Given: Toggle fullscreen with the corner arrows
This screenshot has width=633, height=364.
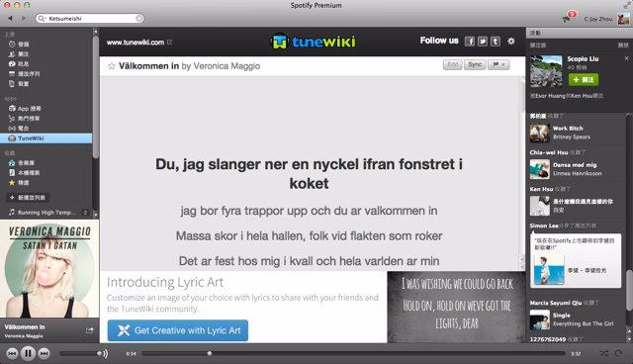Looking at the screenshot, I should click(626, 5).
